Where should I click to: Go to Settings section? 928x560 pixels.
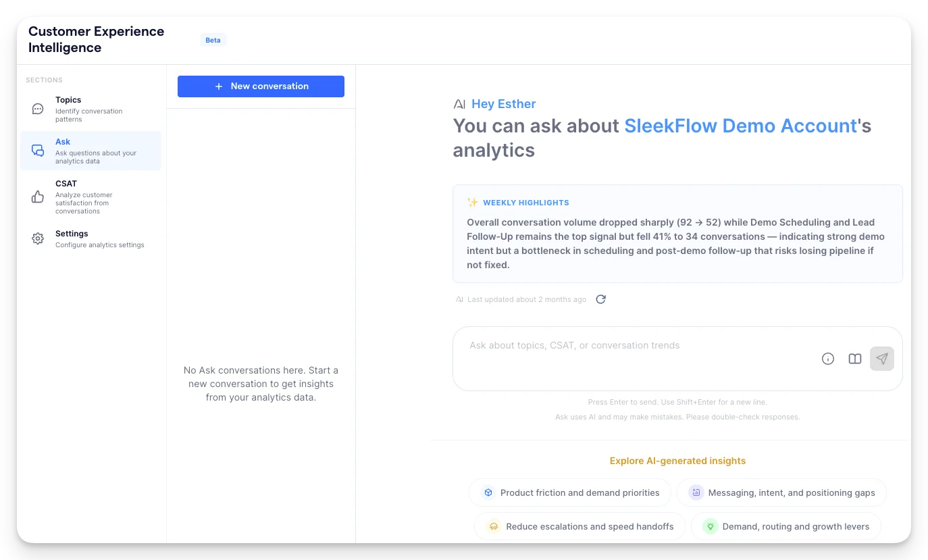(x=91, y=238)
